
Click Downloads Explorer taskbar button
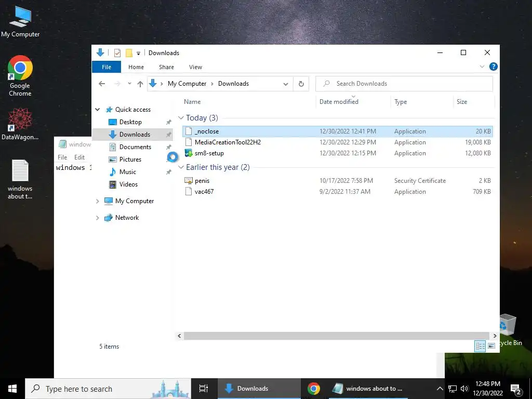pos(259,389)
